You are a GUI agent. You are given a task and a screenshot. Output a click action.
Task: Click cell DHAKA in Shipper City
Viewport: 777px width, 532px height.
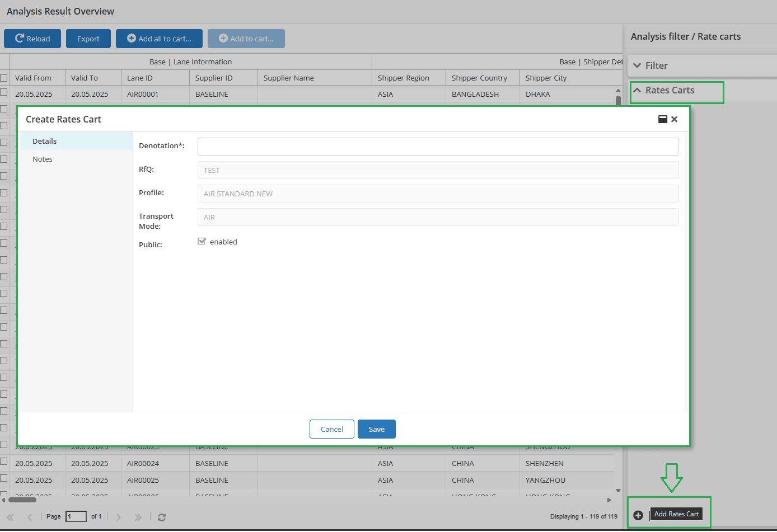tap(567, 94)
